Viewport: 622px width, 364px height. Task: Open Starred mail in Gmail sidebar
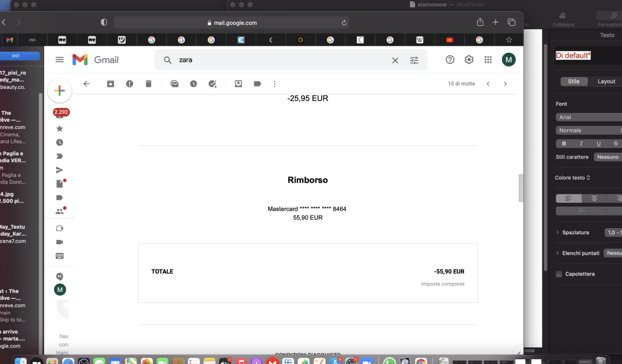coord(60,129)
